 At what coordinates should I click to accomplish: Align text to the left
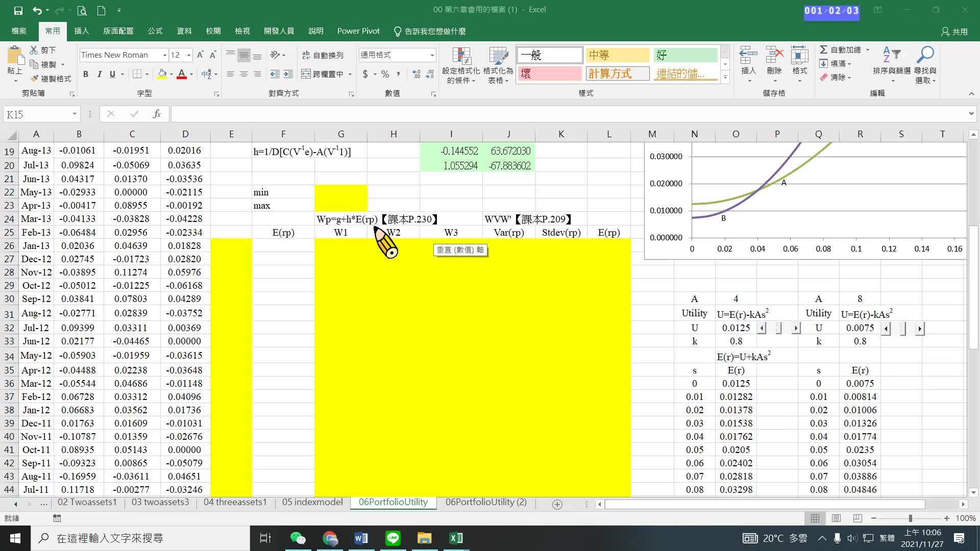coord(231,74)
